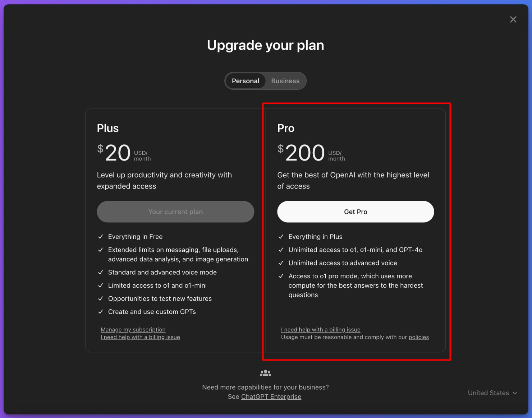Image resolution: width=532 pixels, height=418 pixels.
Task: Open billing issue help under Pro plan
Action: (321, 330)
